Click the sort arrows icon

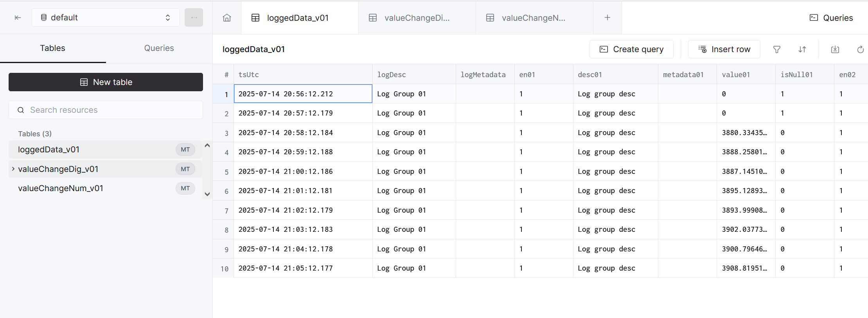pyautogui.click(x=802, y=49)
